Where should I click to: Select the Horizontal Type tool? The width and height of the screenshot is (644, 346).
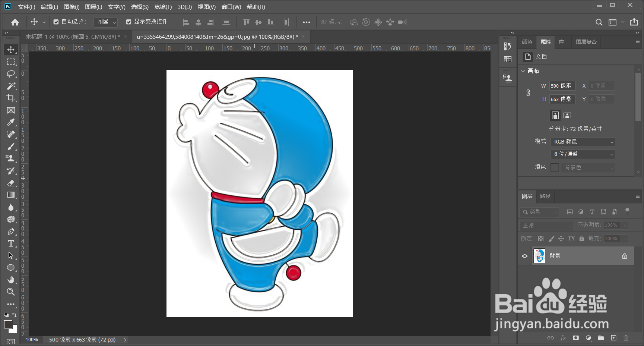(x=11, y=243)
